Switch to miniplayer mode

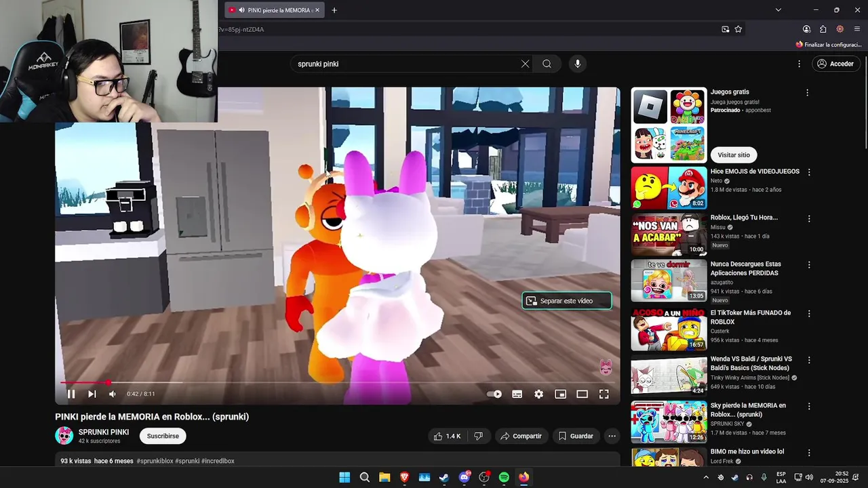point(560,394)
